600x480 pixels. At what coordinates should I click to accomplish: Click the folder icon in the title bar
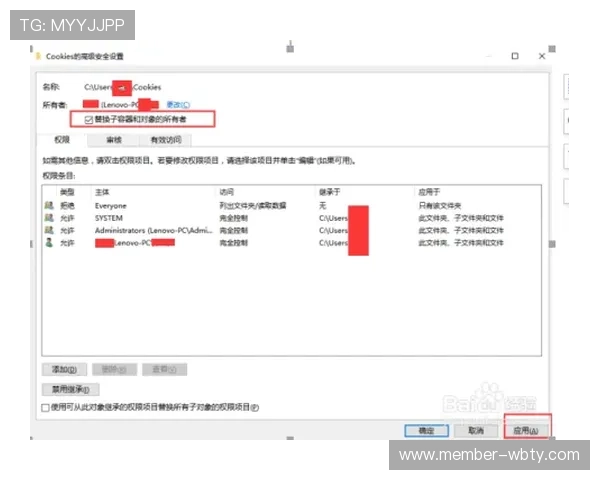[38, 56]
